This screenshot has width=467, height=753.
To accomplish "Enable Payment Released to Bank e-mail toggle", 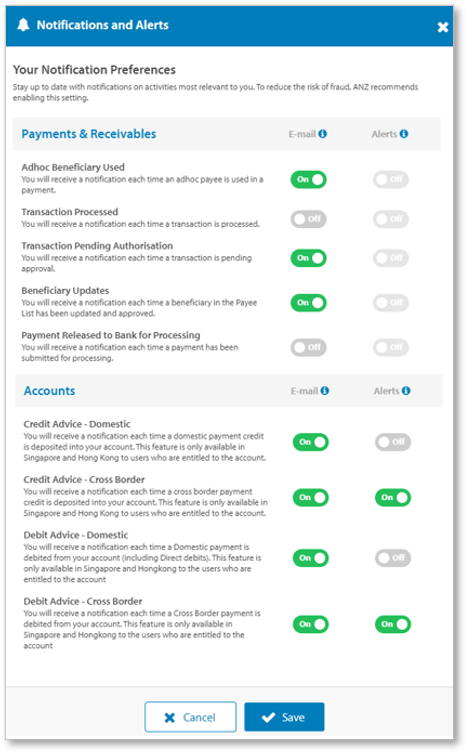I will 308,348.
